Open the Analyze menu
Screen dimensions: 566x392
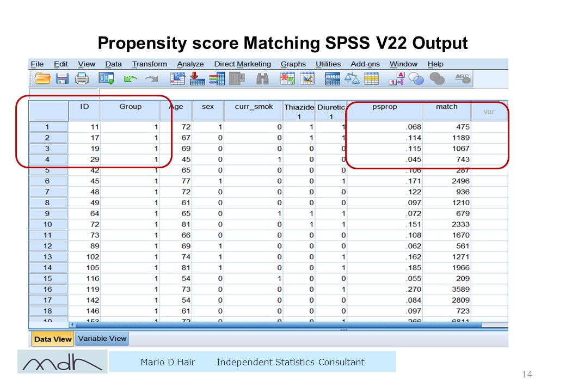190,64
